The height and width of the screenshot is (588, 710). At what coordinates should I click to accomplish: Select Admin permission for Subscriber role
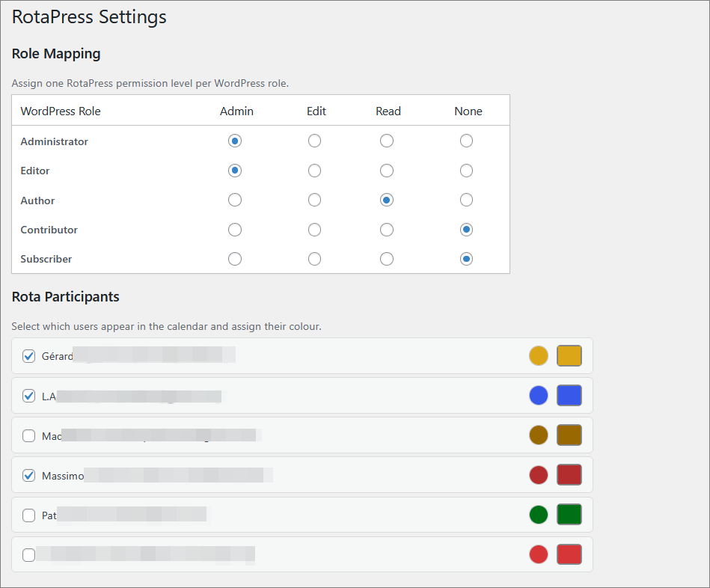point(235,259)
